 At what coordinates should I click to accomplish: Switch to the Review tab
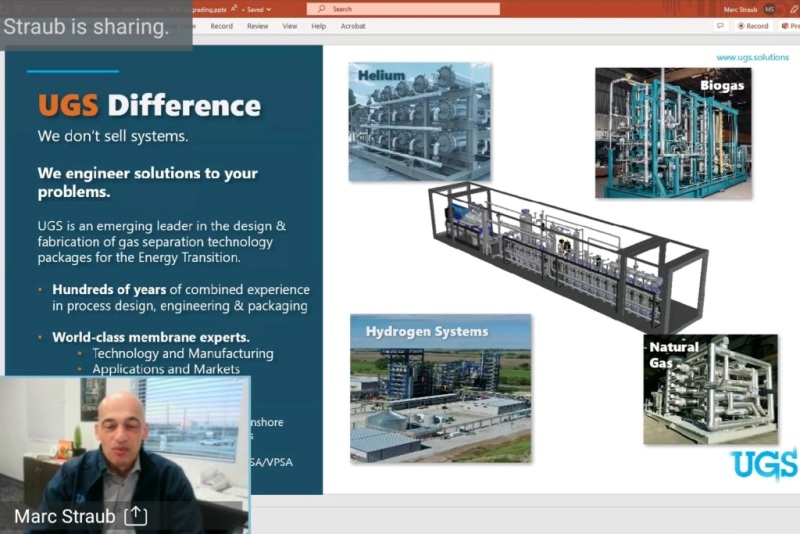pyautogui.click(x=257, y=26)
